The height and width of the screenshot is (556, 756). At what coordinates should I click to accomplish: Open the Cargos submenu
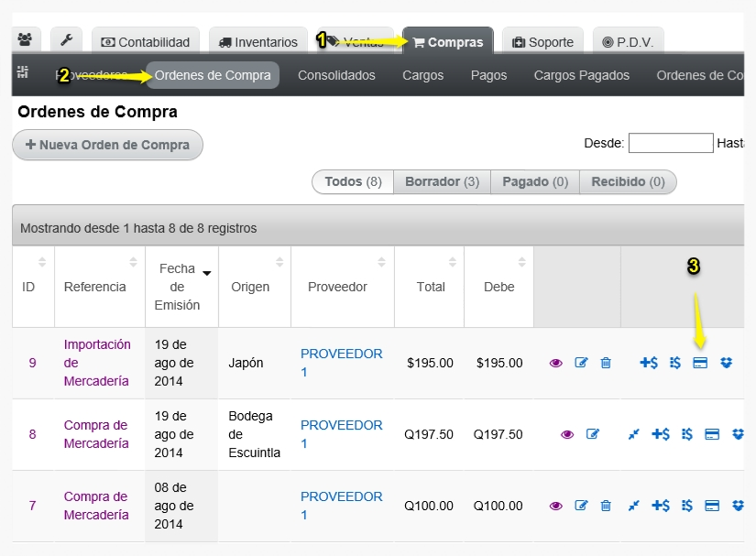point(422,75)
